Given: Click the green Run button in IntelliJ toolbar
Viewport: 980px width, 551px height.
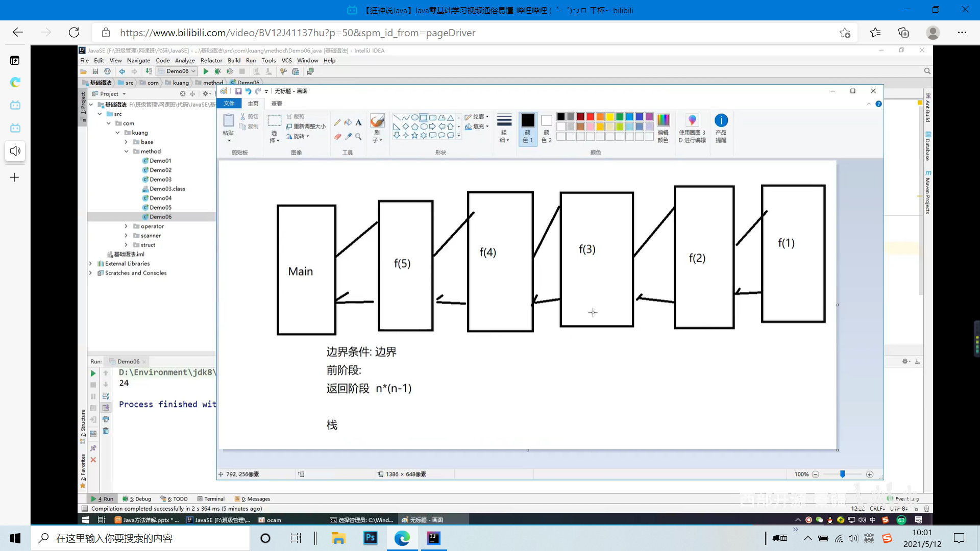Looking at the screenshot, I should point(206,71).
